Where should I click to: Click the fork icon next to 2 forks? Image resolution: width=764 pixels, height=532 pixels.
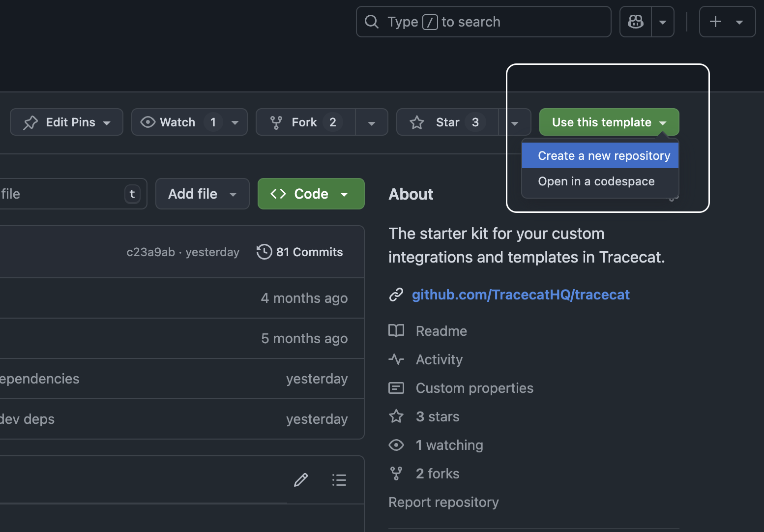[x=396, y=473]
